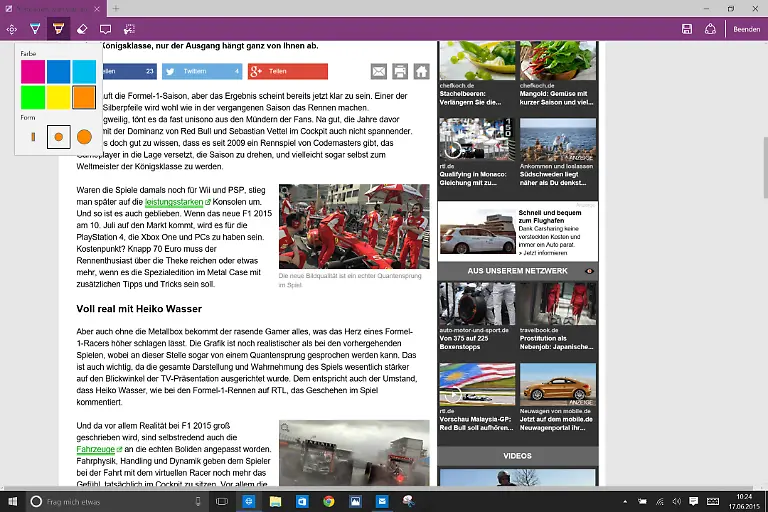Screen dimensions: 768x512
Task: Open Chrome from the taskbar
Action: pos(329,501)
